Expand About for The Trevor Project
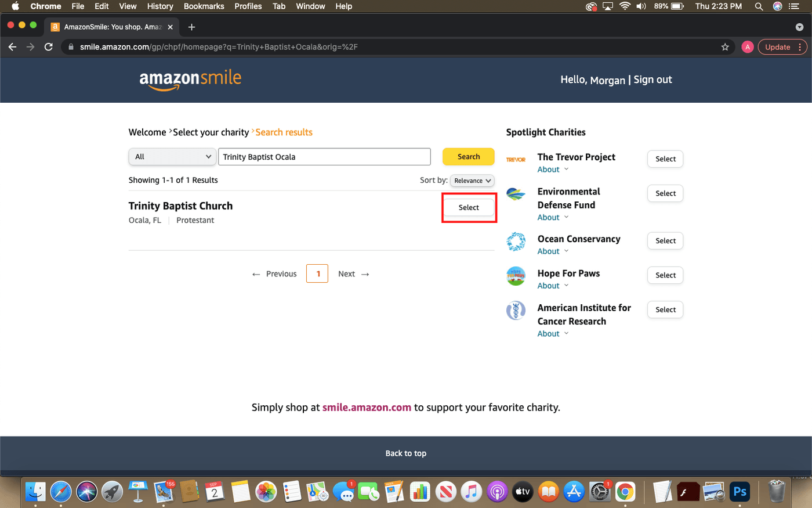This screenshot has height=508, width=812. [x=553, y=170]
